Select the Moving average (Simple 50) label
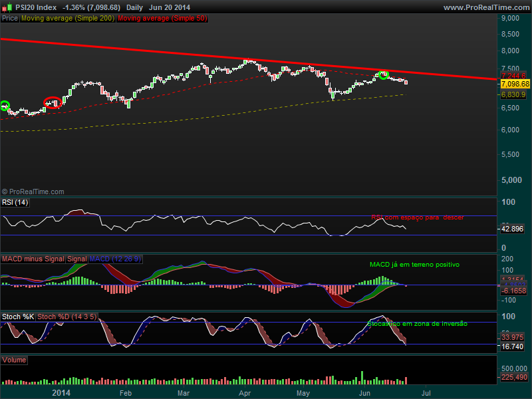Viewport: 532px width, 399px height. pyautogui.click(x=162, y=19)
